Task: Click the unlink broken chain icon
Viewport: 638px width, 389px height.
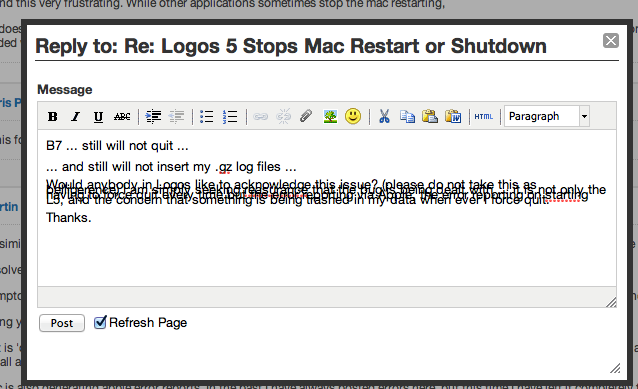Action: coord(284,116)
